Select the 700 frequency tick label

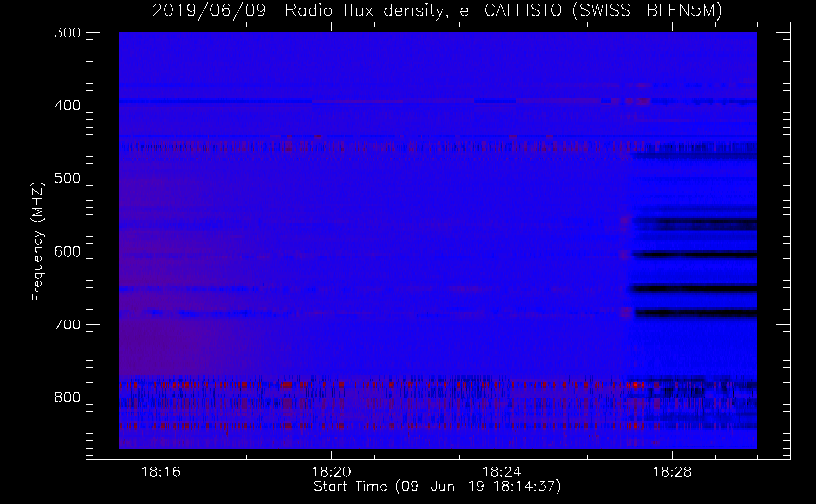click(x=67, y=324)
